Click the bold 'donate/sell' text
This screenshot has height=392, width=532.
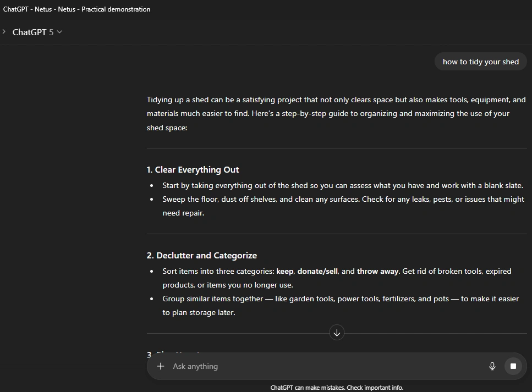pos(317,272)
